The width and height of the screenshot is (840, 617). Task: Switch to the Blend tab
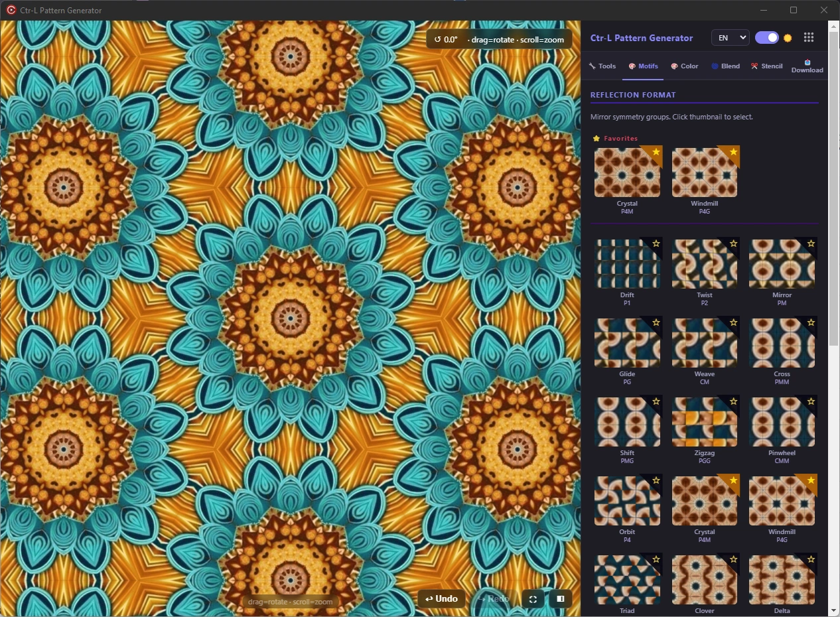click(725, 66)
